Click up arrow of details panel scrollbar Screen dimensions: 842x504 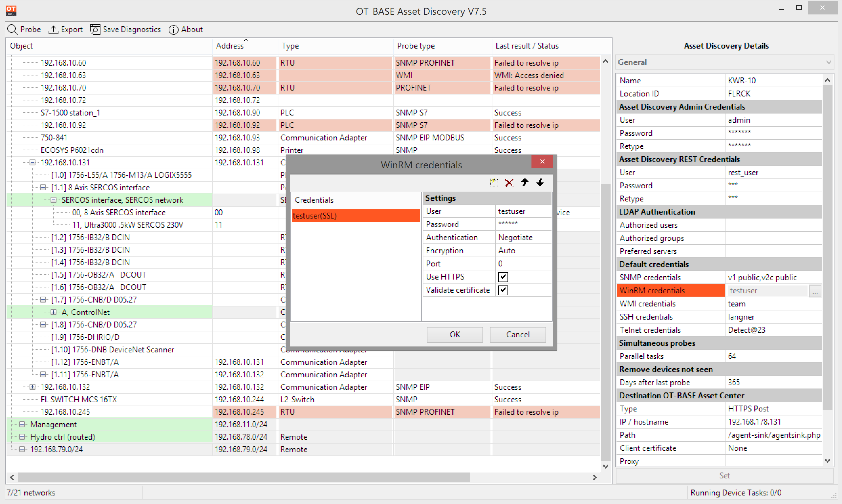pos(827,80)
